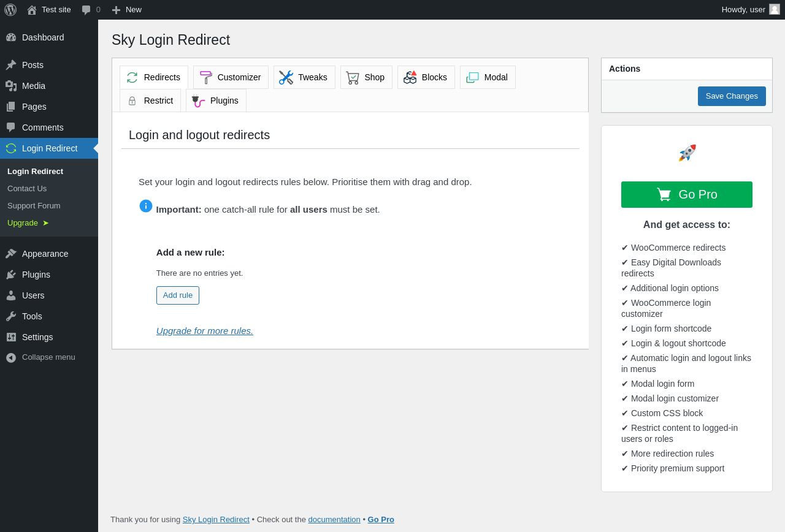Click 'And get access to:' heading
785x532 pixels.
687,225
